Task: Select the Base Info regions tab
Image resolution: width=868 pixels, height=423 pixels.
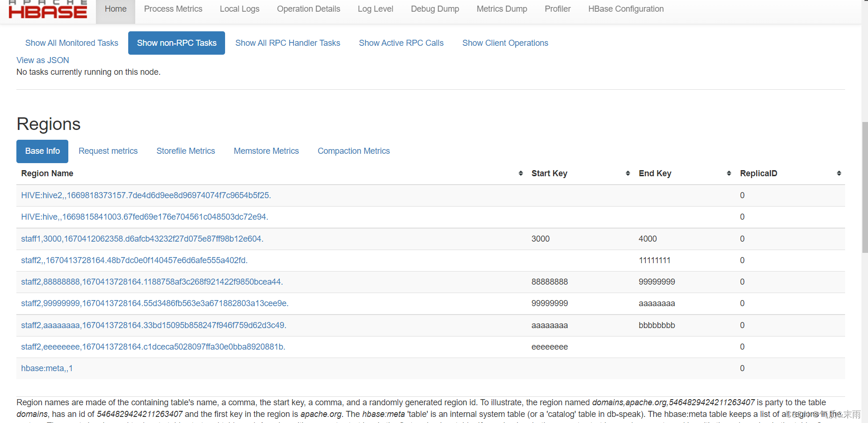Action: [x=42, y=151]
